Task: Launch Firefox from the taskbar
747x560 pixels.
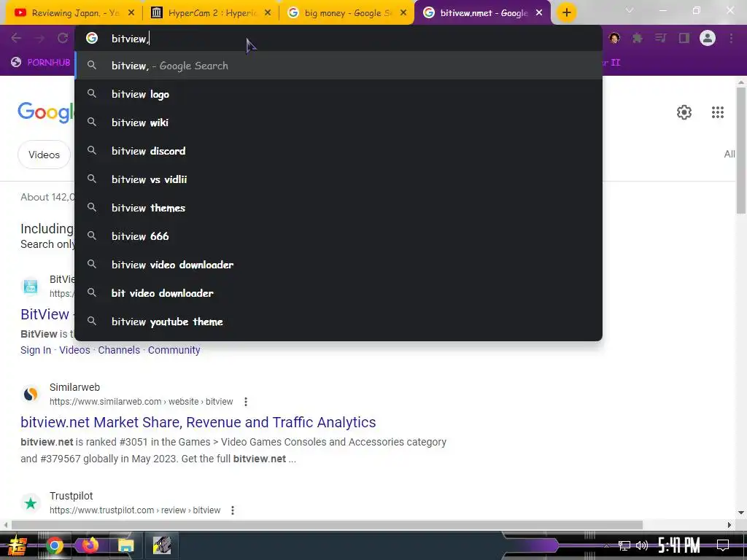Action: [x=90, y=545]
